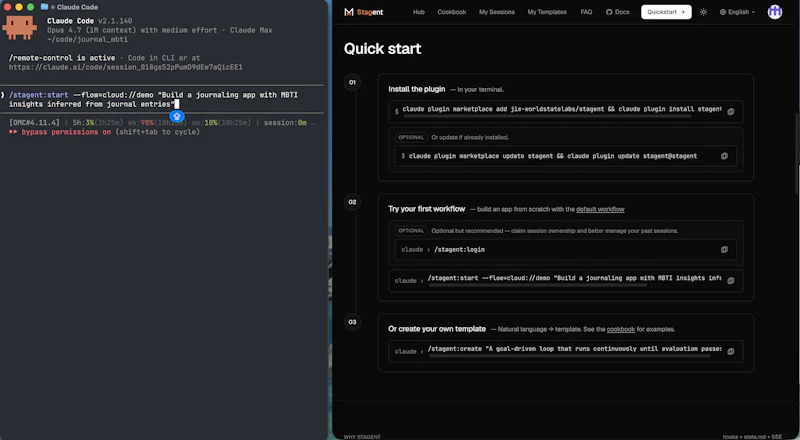
Task: Click the GitHub icon beside Docs
Action: [x=609, y=12]
